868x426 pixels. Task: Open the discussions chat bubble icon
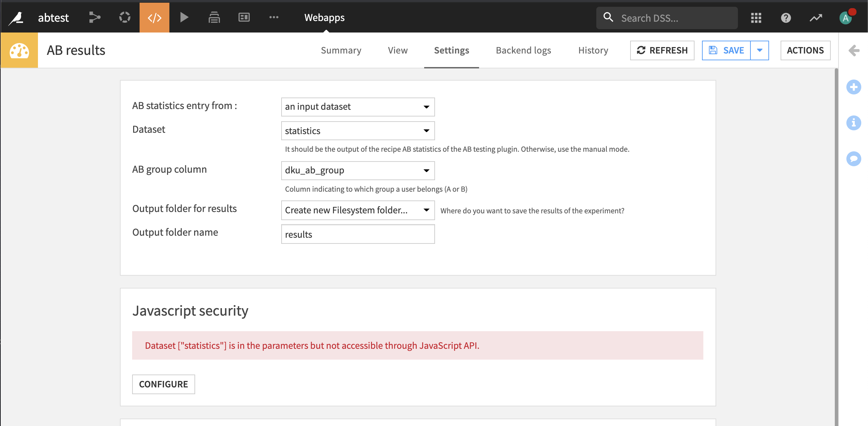pos(854,158)
